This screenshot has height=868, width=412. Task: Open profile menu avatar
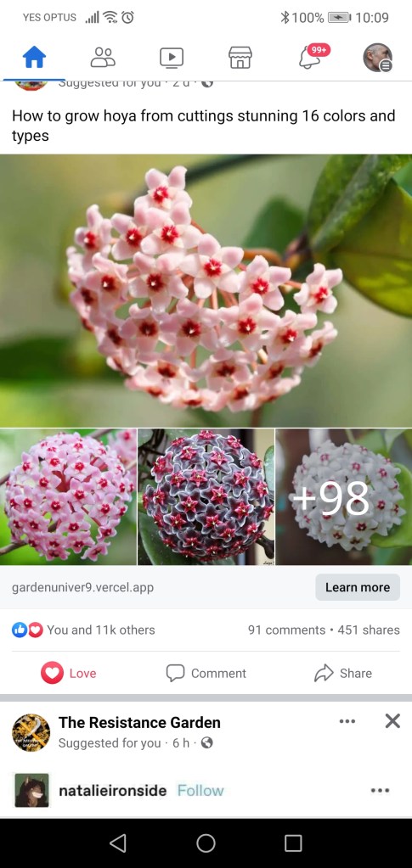[378, 58]
